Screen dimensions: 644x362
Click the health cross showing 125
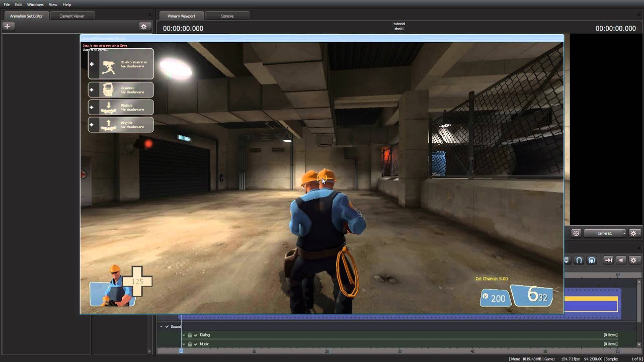(x=137, y=282)
